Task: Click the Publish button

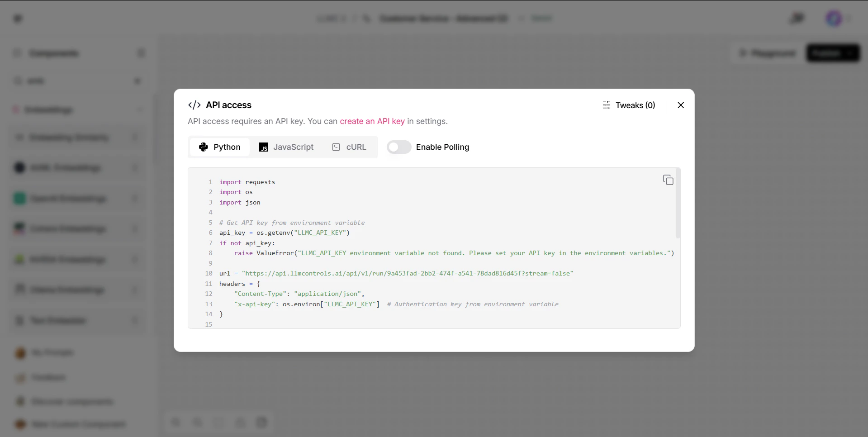Action: coord(829,53)
